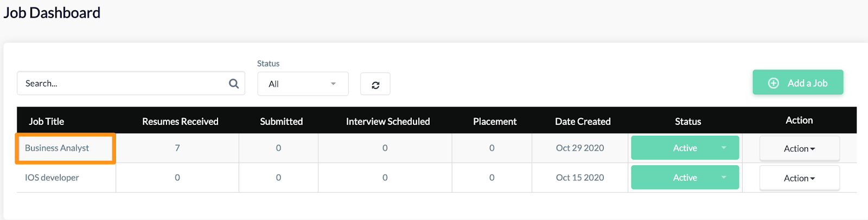
Task: Expand the Active status dropdown for IOS developer
Action: pos(685,178)
